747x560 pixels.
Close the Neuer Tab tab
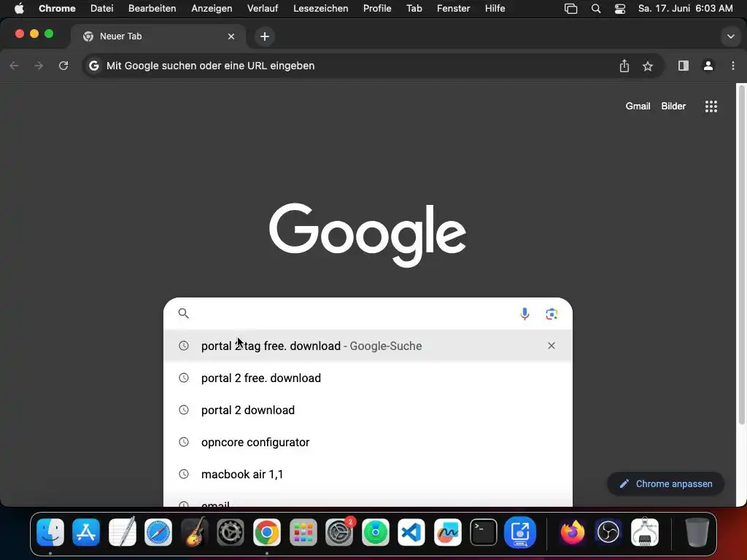pos(231,36)
